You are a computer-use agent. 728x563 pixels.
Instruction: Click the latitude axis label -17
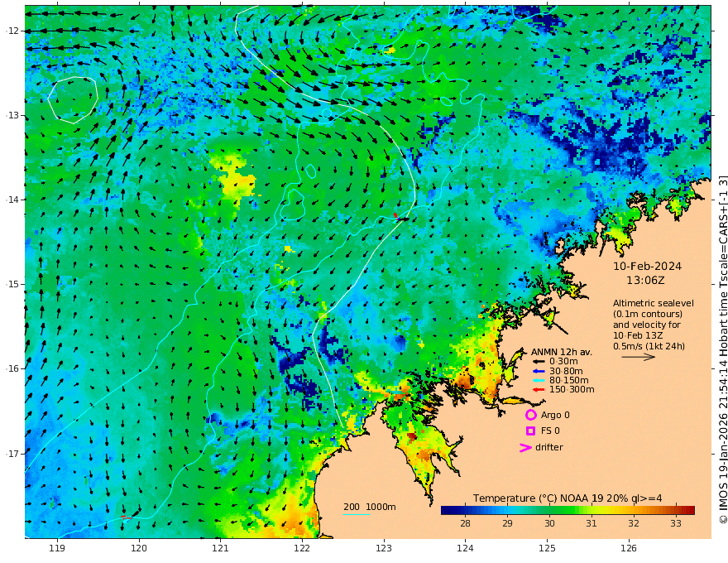click(x=12, y=454)
